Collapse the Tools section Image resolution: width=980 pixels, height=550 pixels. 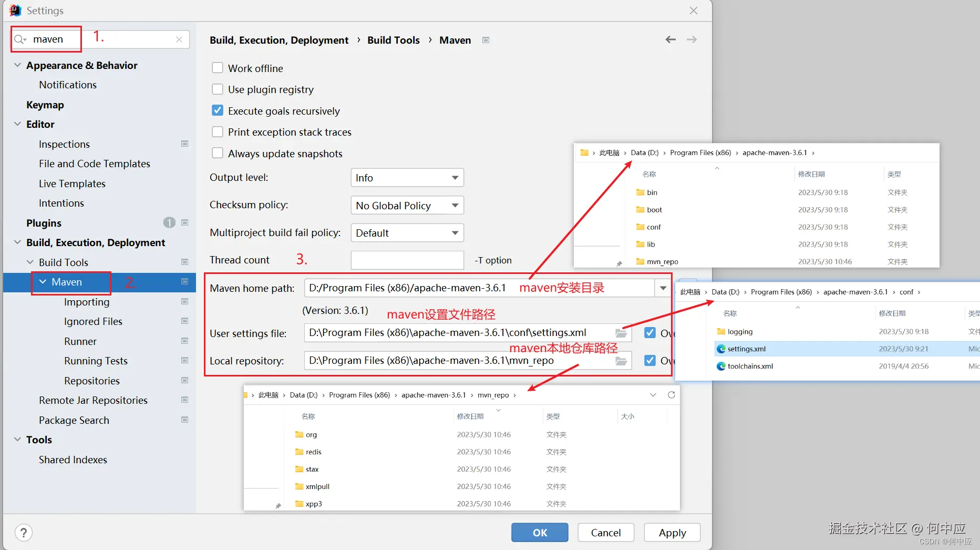17,439
